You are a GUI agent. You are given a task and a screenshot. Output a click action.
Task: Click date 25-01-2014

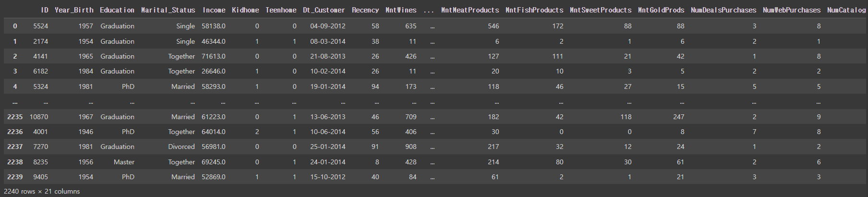(x=328, y=147)
